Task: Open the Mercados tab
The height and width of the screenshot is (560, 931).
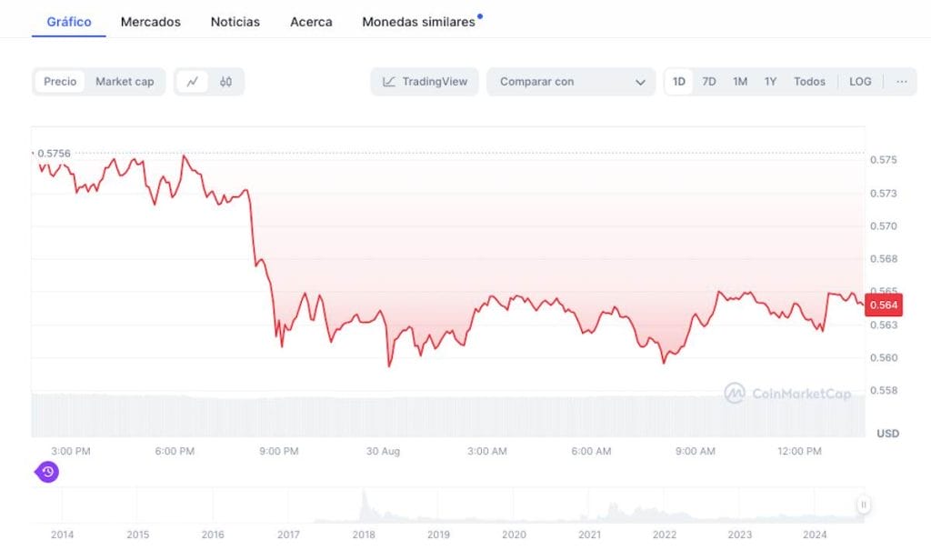Action: click(x=151, y=22)
